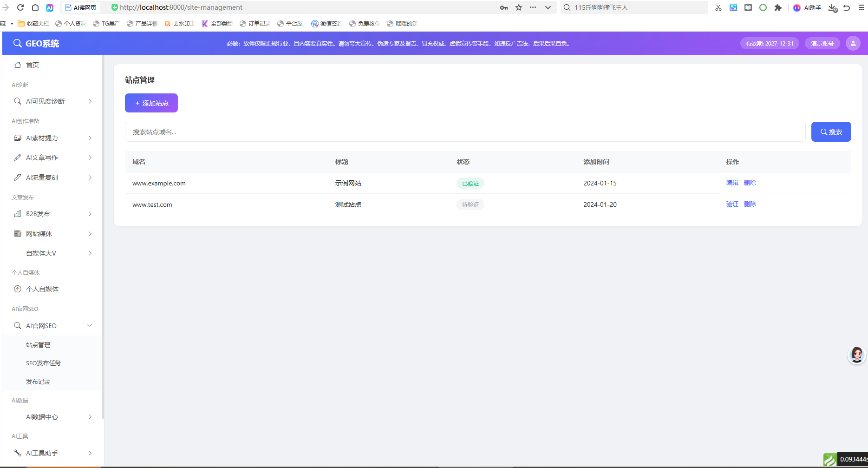Open the extensions puzzle icon
The image size is (868, 468).
778,7
